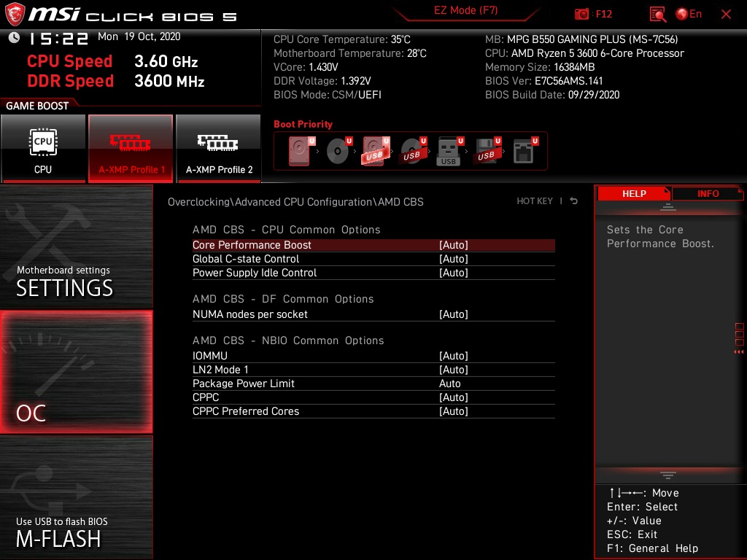This screenshot has height=560, width=747.
Task: Open the screenshot camera icon labeled F12
Action: 582,13
